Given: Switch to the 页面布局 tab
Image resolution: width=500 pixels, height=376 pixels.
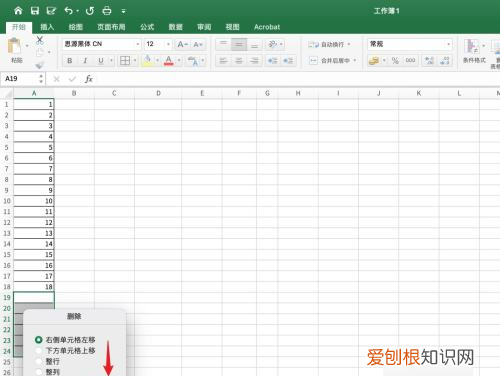Looking at the screenshot, I should [x=111, y=27].
